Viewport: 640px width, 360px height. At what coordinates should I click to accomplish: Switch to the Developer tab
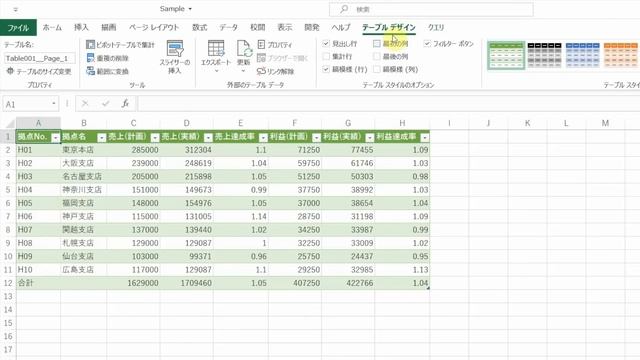click(x=312, y=27)
